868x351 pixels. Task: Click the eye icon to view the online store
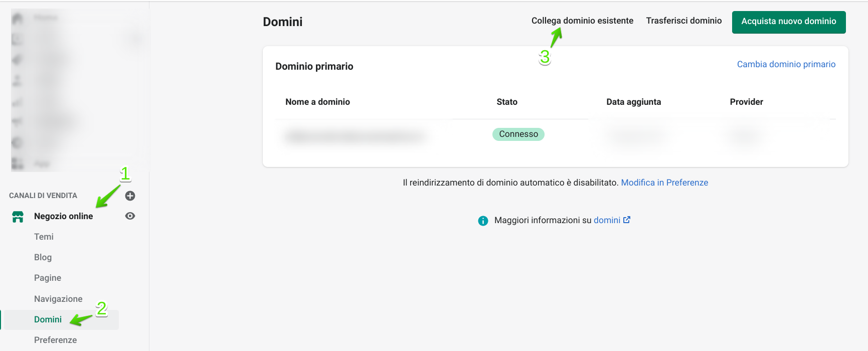[x=130, y=216]
